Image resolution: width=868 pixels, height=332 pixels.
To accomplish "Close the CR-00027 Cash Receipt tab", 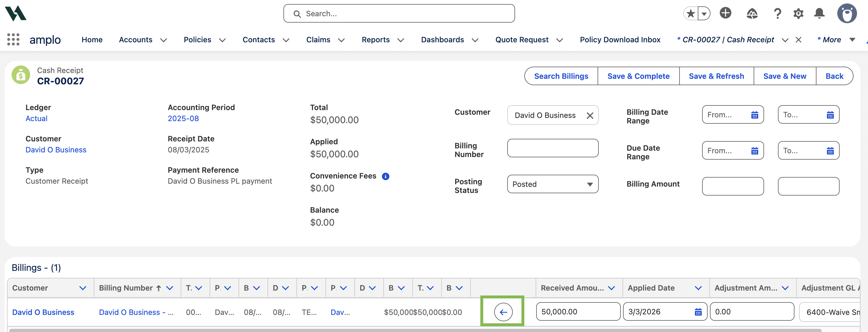I will [x=798, y=40].
